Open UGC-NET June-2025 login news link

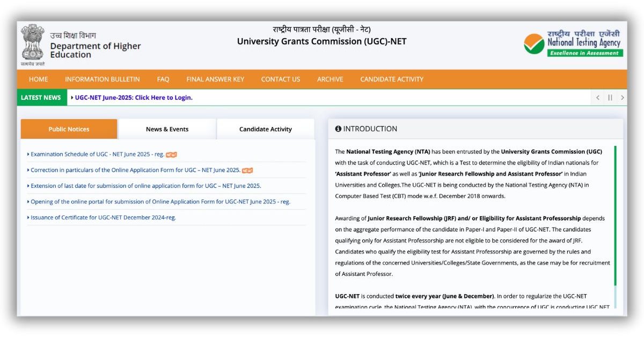point(134,98)
